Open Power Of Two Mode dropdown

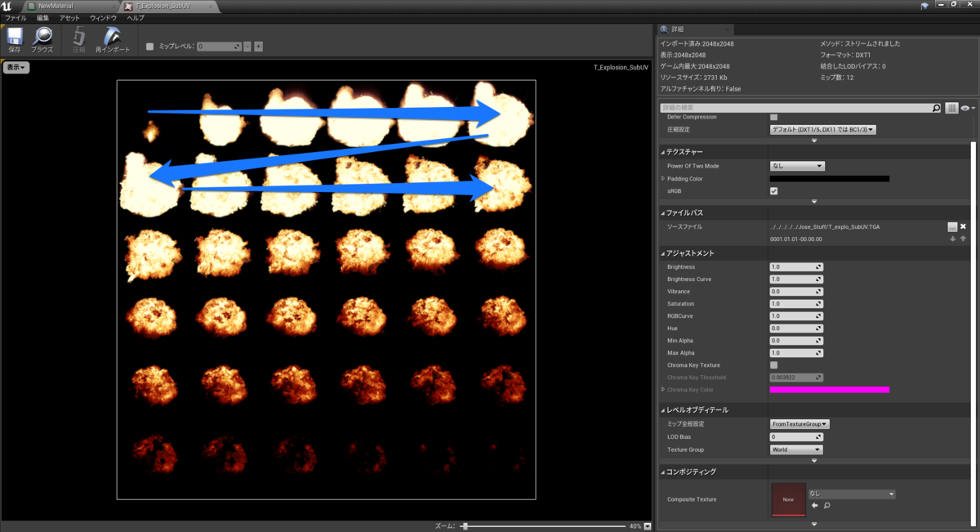[x=797, y=166]
